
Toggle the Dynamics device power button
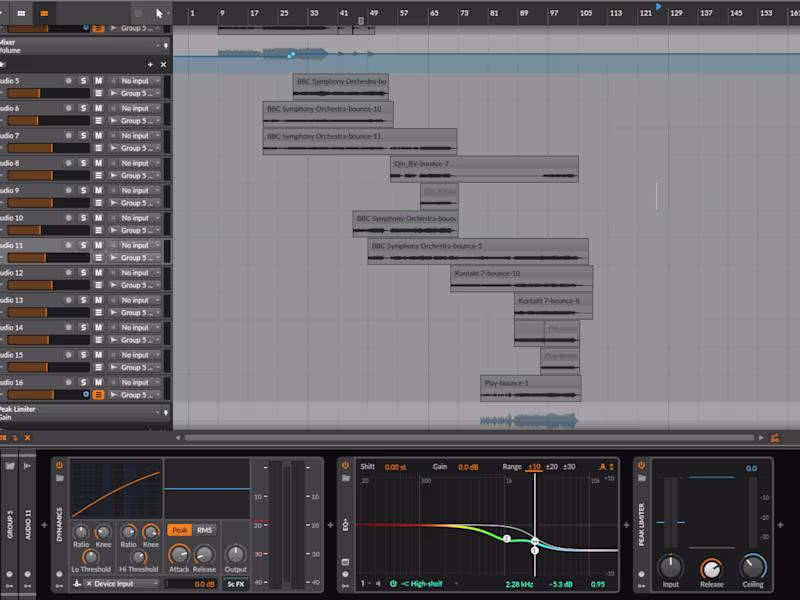[x=59, y=465]
